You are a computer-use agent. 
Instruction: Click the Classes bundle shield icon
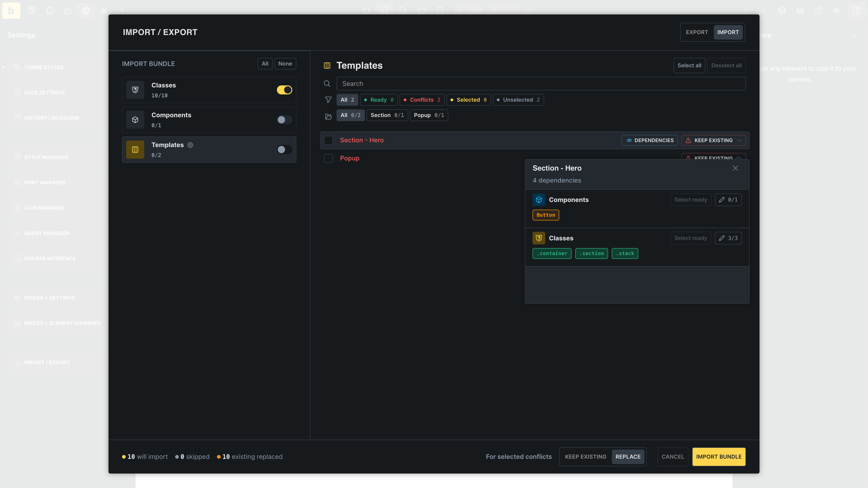[135, 90]
